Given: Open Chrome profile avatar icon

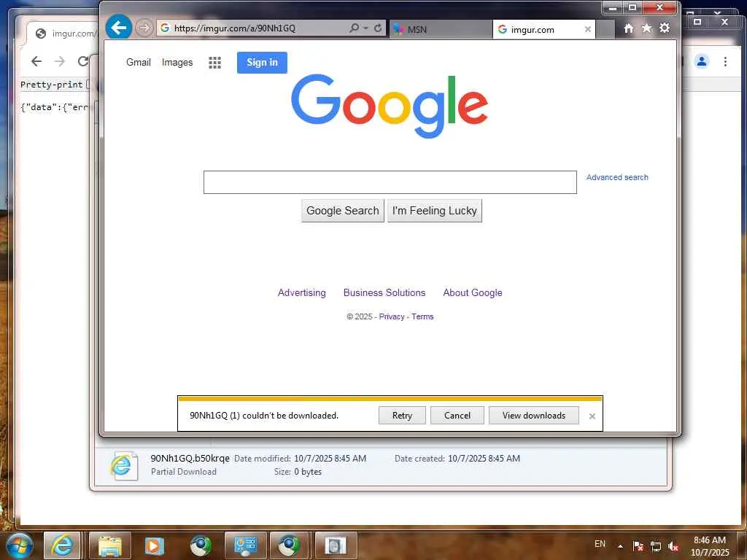Looking at the screenshot, I should click(x=702, y=61).
